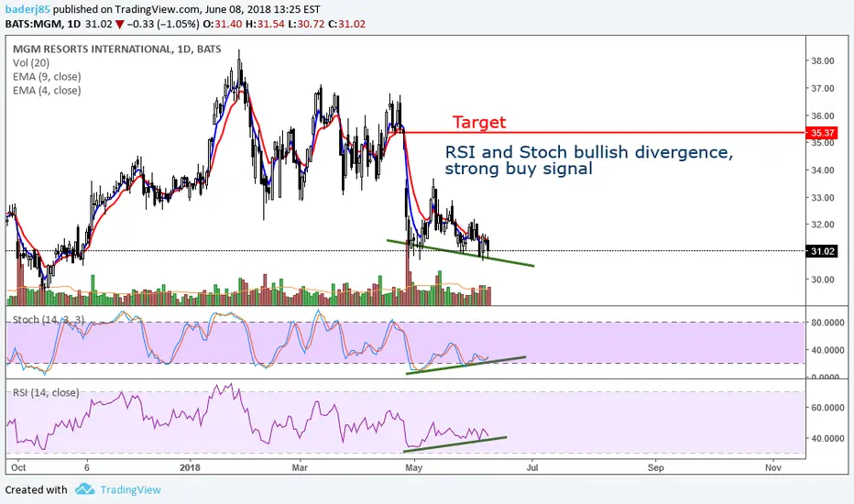The image size is (854, 504).
Task: Select 'RSI and Stoch bullish divergence' annotation
Action: click(589, 152)
